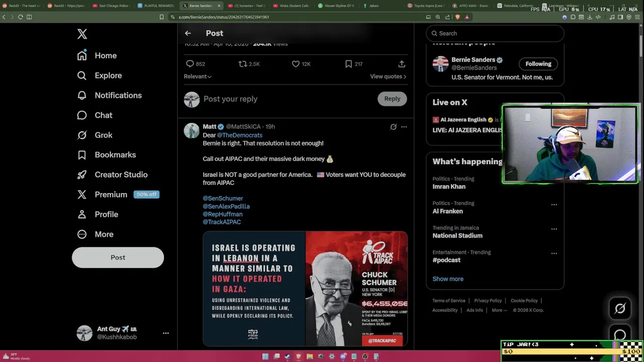Open options for National Stadium trend
Screen dimensions: 644x362
(554, 229)
